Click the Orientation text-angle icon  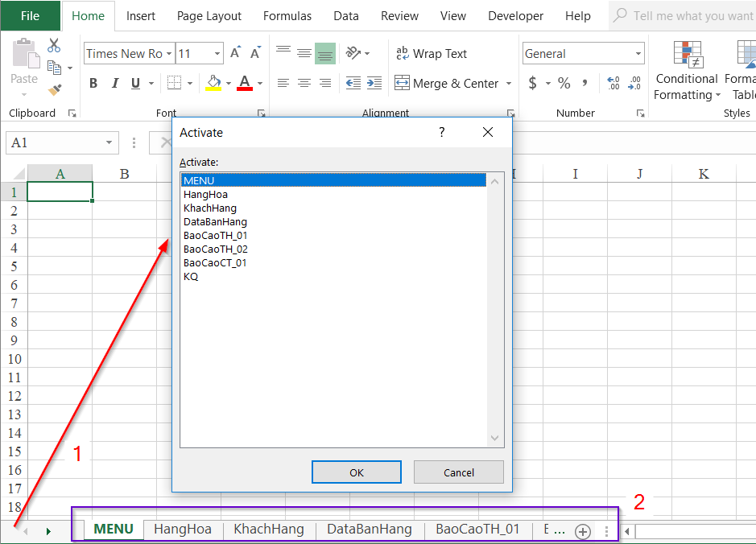click(353, 52)
